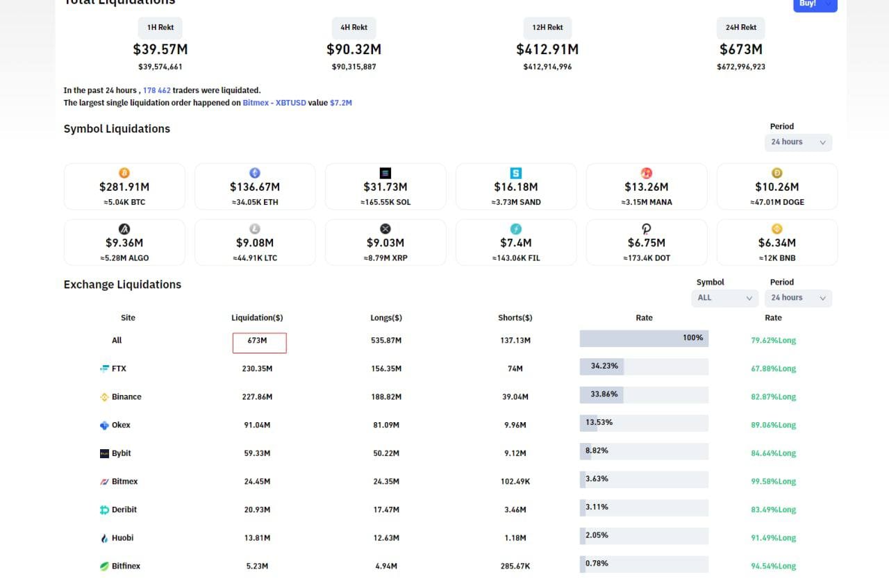Click the $136.67M ETH liquidation card

(x=255, y=187)
